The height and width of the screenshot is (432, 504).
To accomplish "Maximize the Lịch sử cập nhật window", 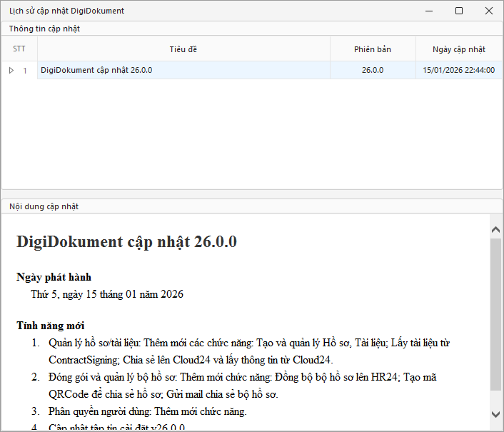I will pyautogui.click(x=459, y=11).
